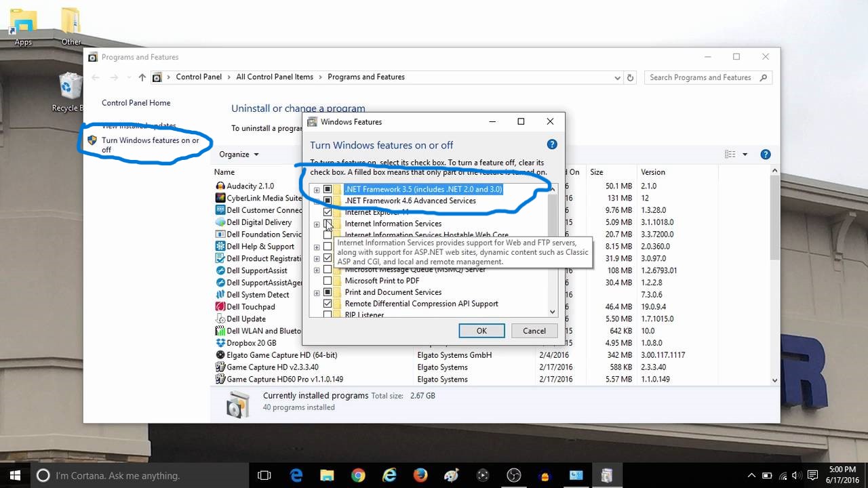
Task: Open Google Chrome from the taskbar
Action: click(x=358, y=476)
